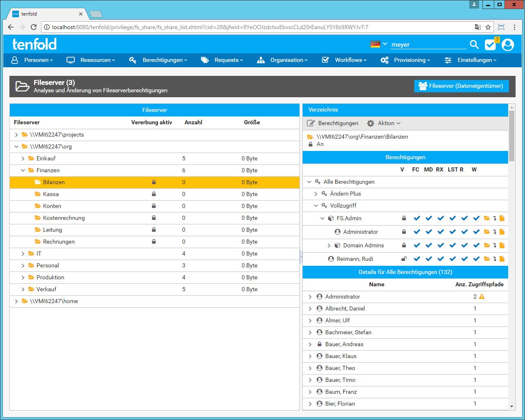The image size is (525, 420).
Task: Expand details for Albrecht, Daniel
Action: pyautogui.click(x=310, y=308)
